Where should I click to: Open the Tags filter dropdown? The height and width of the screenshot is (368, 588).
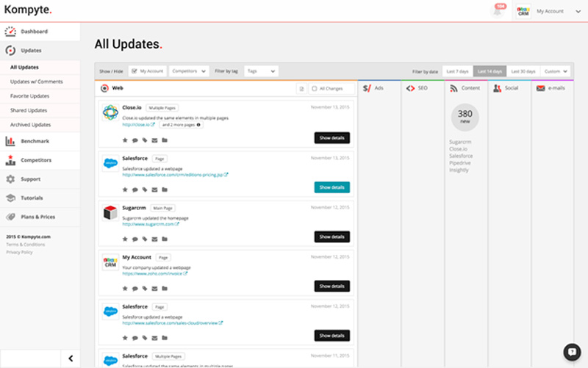click(262, 71)
